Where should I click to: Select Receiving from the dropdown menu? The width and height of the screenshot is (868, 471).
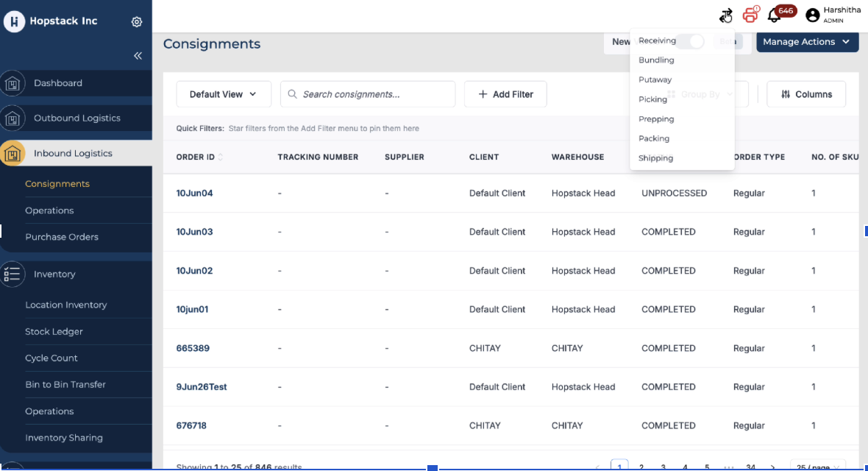(x=657, y=40)
